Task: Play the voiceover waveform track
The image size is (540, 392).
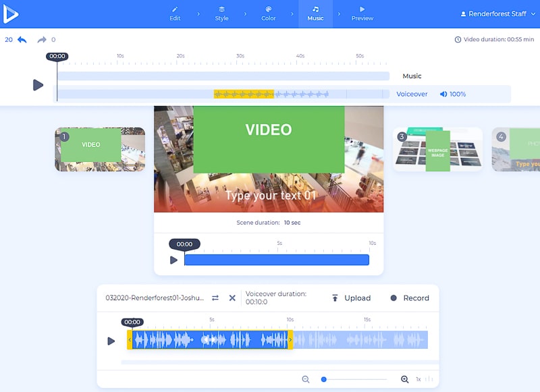Action: pos(111,341)
